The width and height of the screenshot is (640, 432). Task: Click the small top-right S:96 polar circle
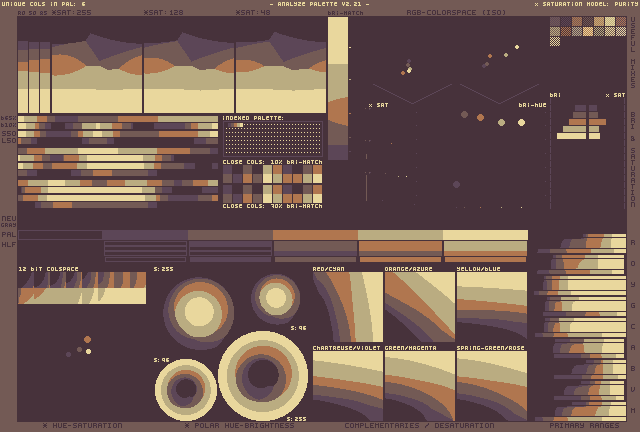click(276, 299)
